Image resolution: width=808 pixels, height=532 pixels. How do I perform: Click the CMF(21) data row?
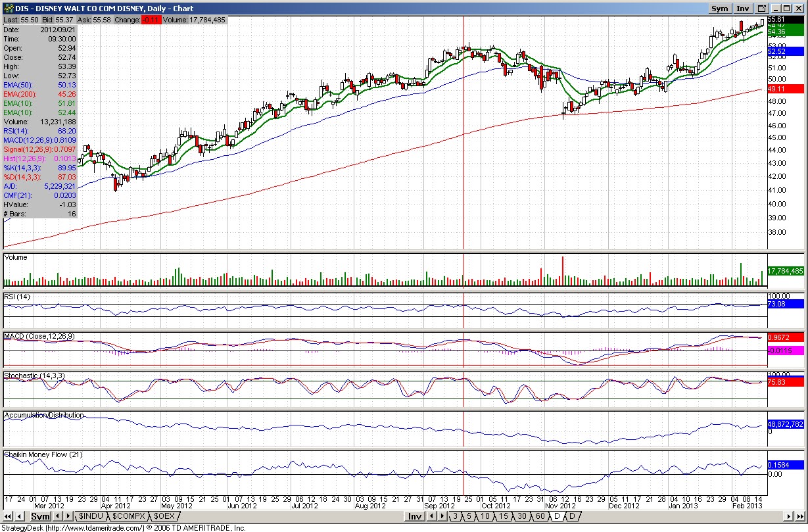41,195
